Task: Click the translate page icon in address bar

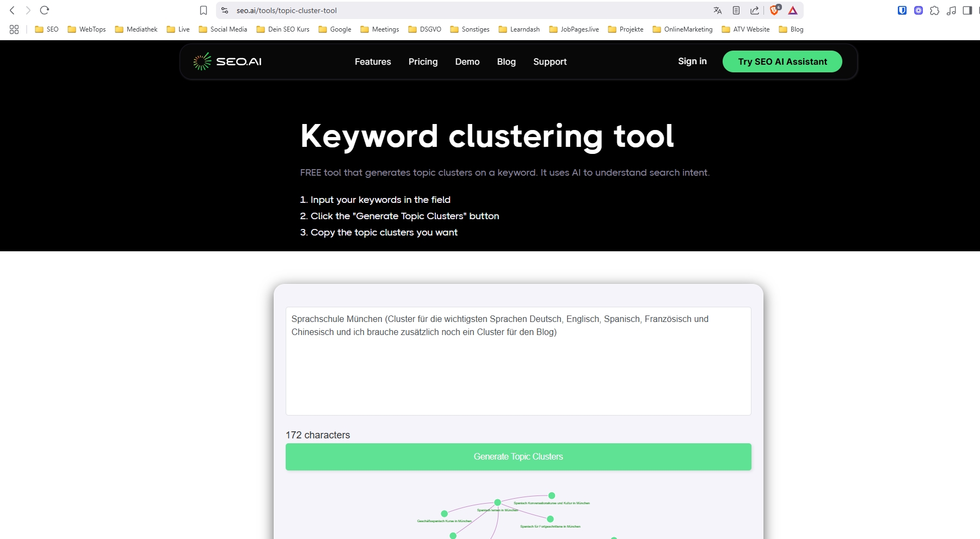Action: 718,10
